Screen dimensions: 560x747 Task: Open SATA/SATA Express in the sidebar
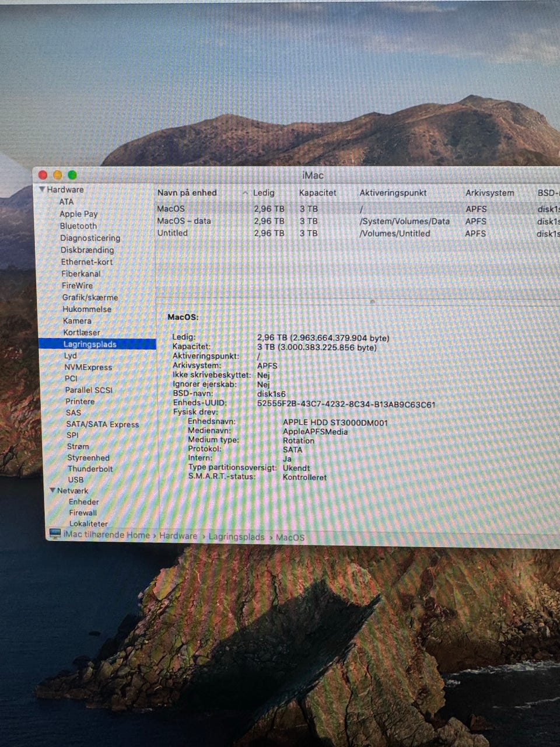click(103, 424)
